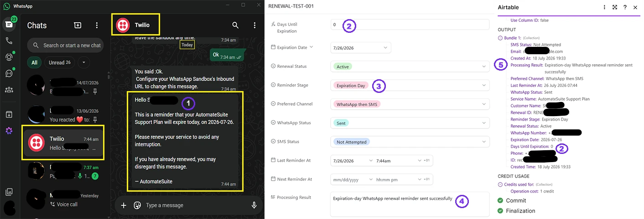
Task: Click the Preferred Channel: WhatsApp then SMS output
Action: (x=547, y=79)
